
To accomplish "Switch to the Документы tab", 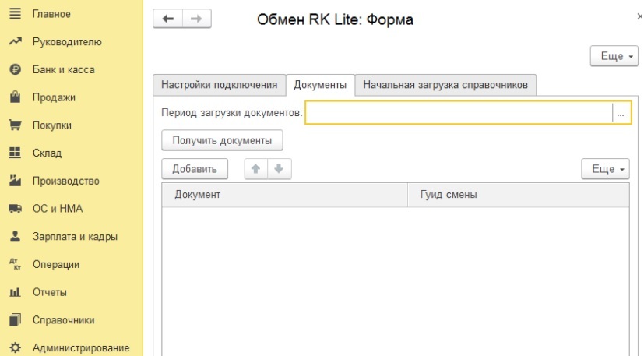I will pos(320,85).
